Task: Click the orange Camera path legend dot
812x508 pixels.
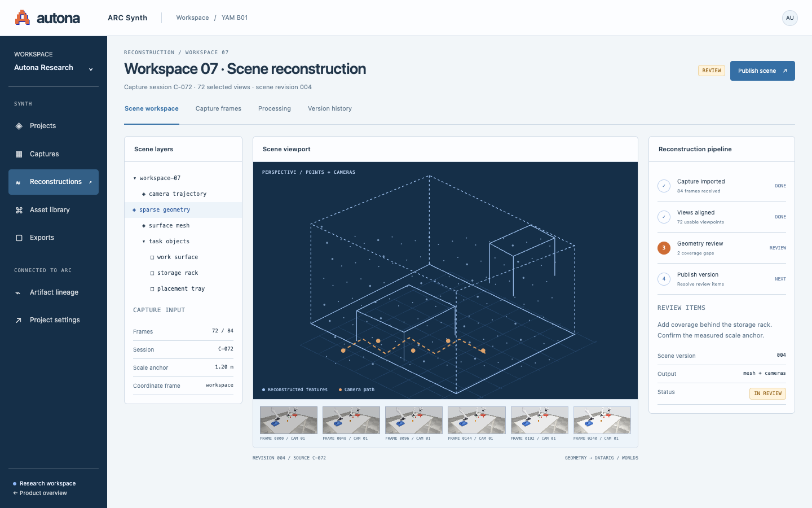Action: 340,390
